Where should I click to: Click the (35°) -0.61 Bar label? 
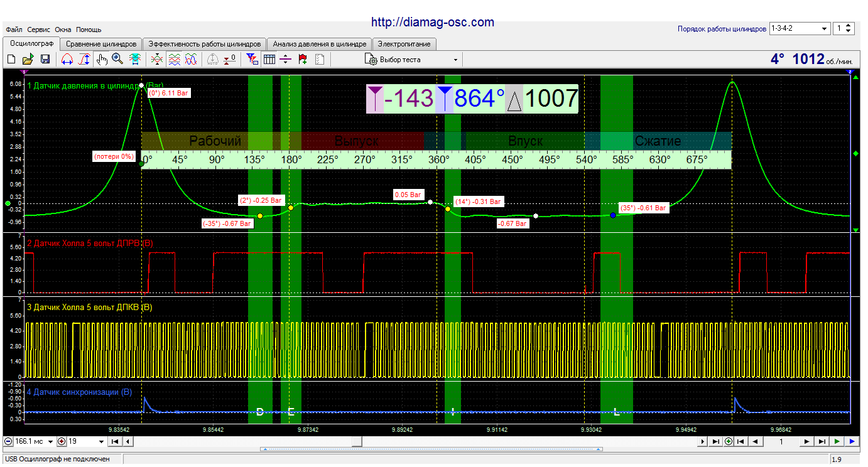point(643,208)
